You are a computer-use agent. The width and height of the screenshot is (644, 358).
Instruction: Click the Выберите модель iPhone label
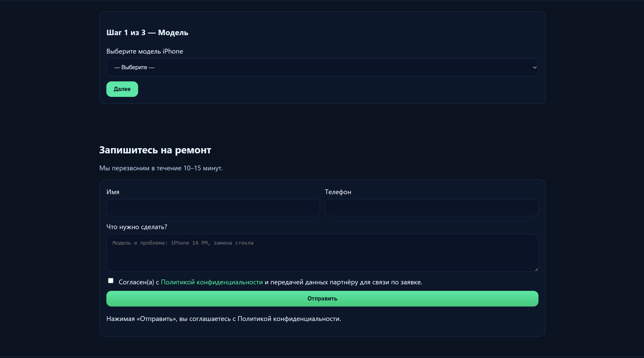click(x=145, y=51)
